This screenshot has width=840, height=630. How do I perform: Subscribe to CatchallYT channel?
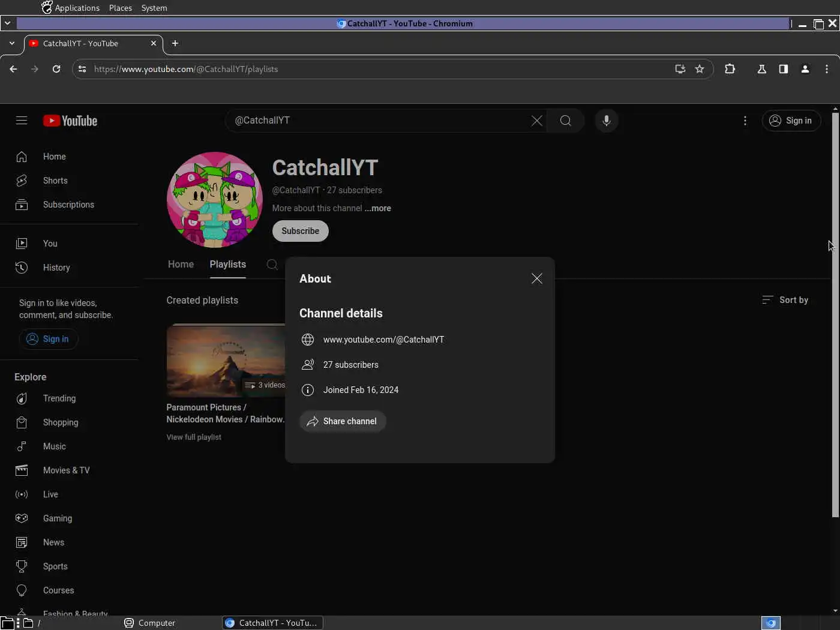click(x=300, y=231)
